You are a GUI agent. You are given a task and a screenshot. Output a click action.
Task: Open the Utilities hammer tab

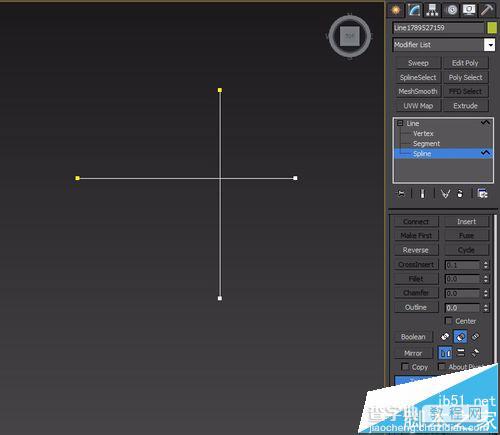point(487,10)
